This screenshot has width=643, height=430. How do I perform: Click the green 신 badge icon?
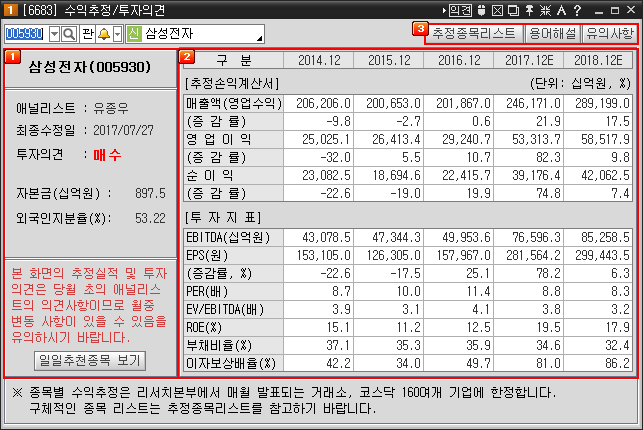[x=134, y=34]
